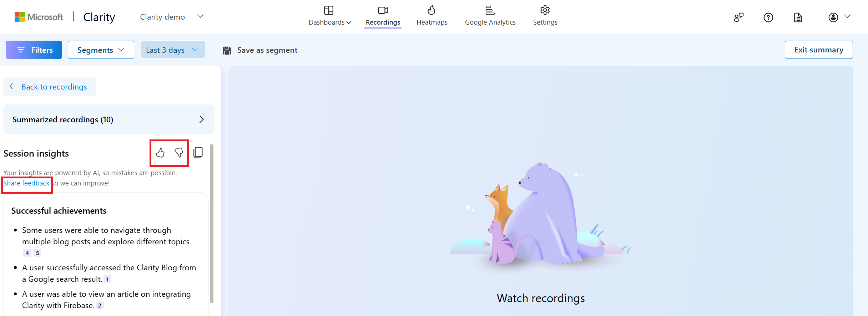
Task: Click Save as segment
Action: [x=260, y=50]
